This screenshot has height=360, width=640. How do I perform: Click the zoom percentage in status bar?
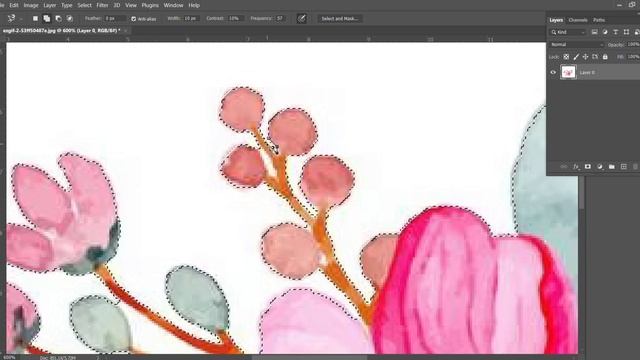point(9,358)
